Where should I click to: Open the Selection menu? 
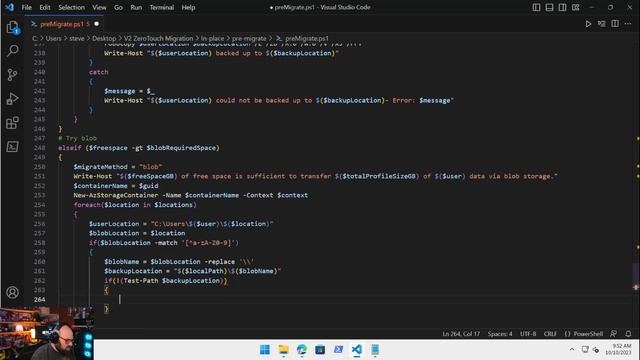pos(71,7)
